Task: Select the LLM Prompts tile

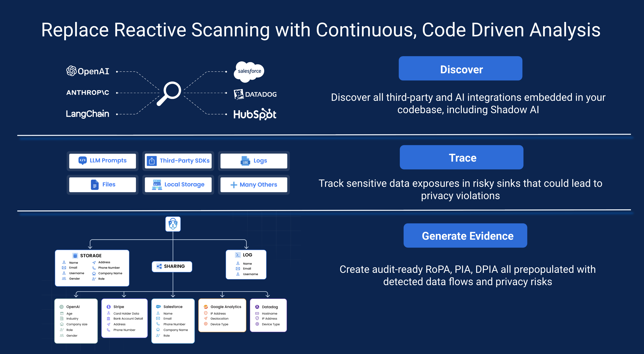Action: tap(102, 161)
